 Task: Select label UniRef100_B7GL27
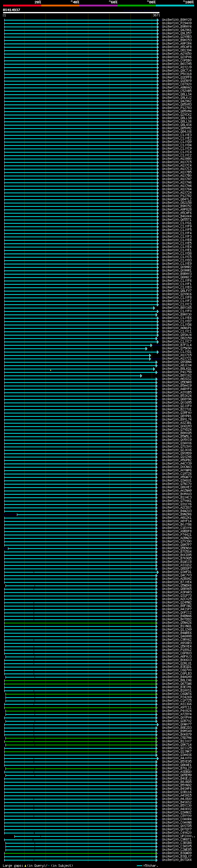(x=177, y=768)
